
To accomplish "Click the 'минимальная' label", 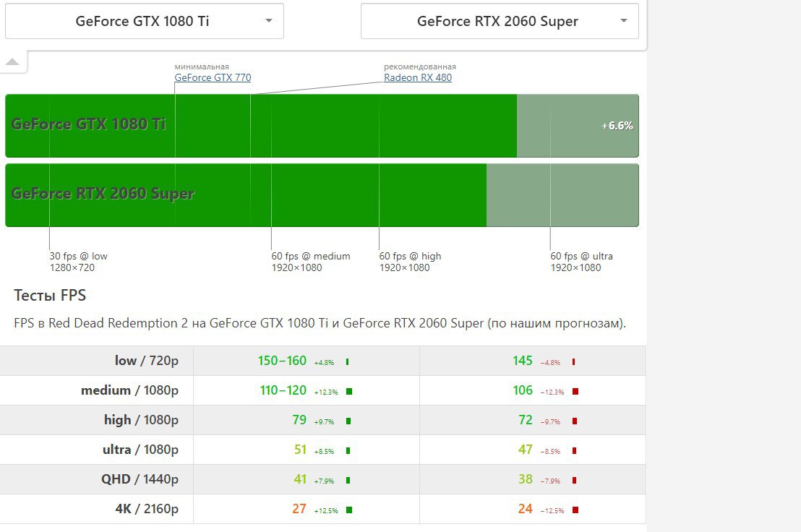I will tap(202, 66).
